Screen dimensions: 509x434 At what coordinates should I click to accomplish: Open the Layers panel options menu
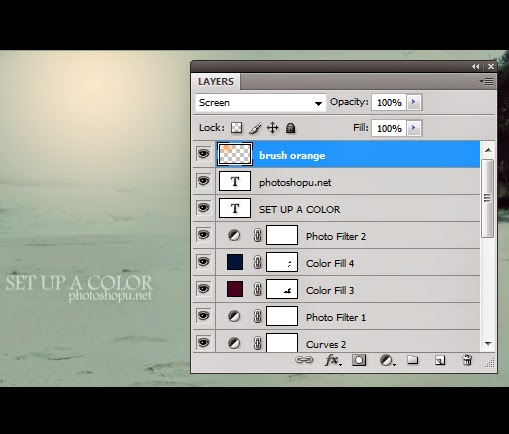point(487,81)
